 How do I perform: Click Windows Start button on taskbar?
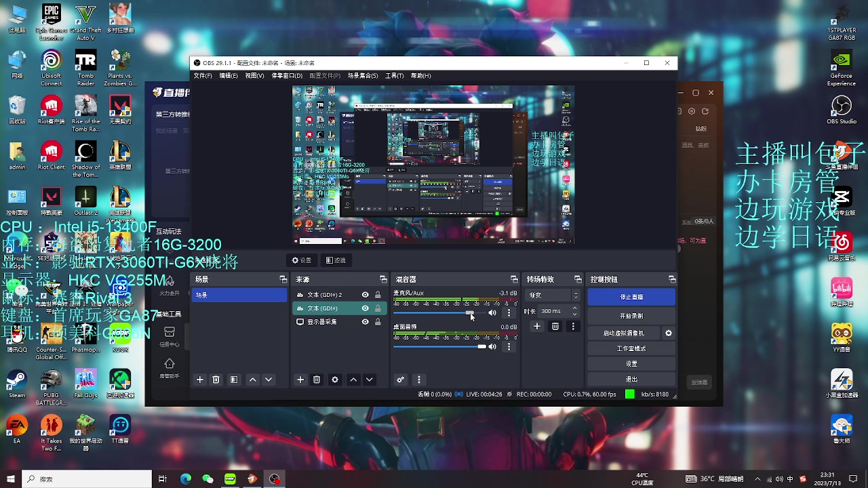(x=11, y=479)
